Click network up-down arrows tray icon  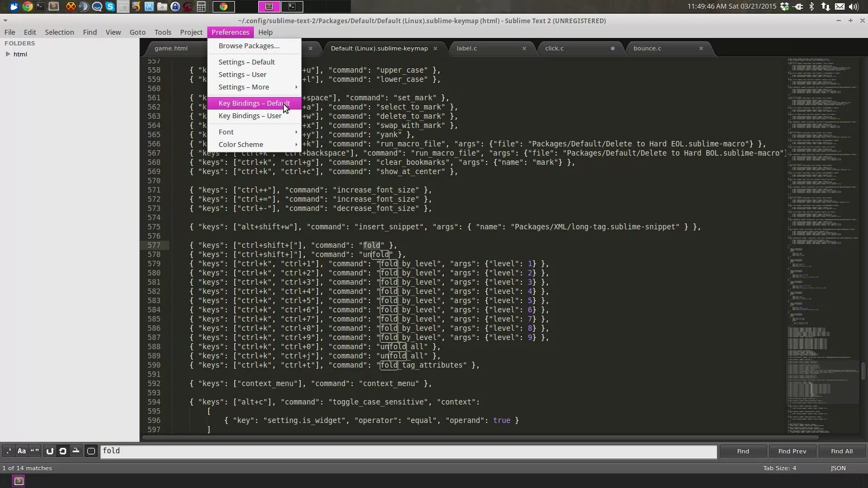click(826, 7)
